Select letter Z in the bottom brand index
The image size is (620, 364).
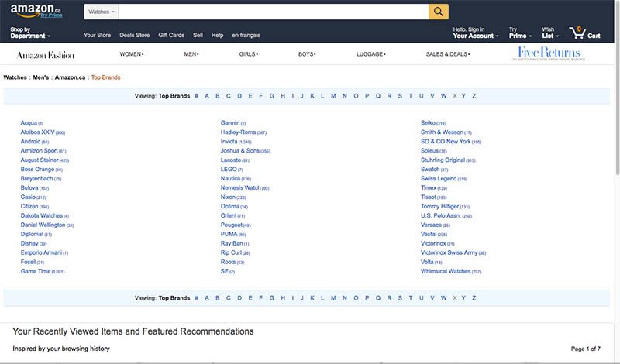(474, 298)
